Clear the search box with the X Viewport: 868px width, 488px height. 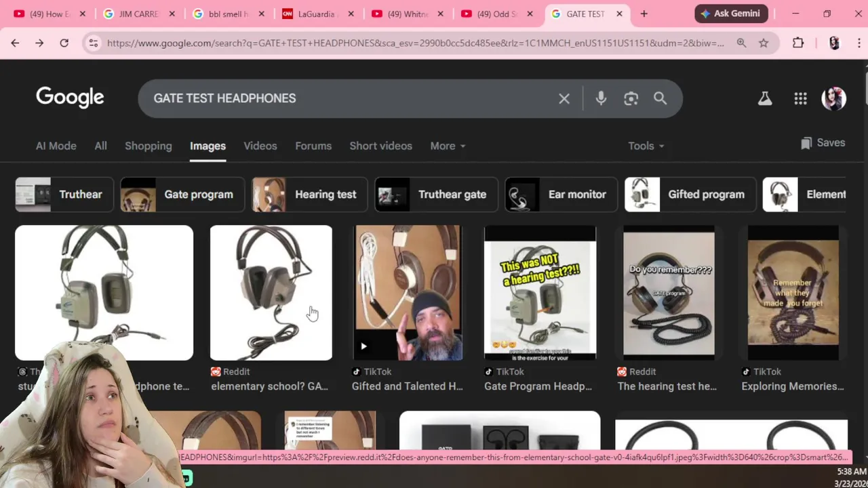click(x=564, y=98)
